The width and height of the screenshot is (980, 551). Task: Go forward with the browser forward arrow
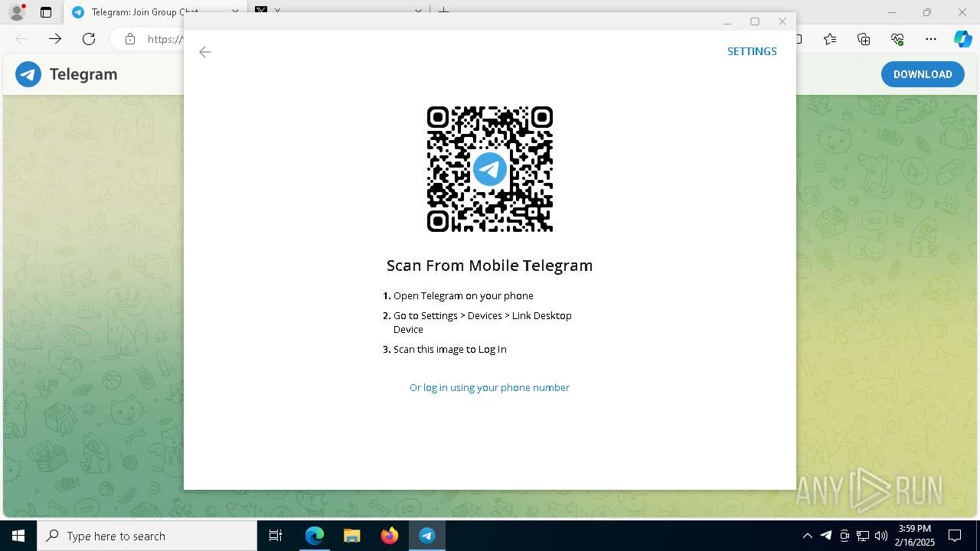[x=55, y=39]
